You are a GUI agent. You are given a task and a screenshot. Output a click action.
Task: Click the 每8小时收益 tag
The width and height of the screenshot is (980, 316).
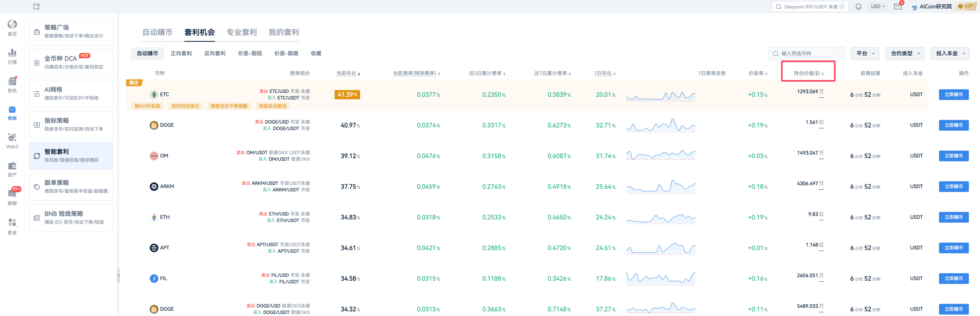pyautogui.click(x=147, y=106)
